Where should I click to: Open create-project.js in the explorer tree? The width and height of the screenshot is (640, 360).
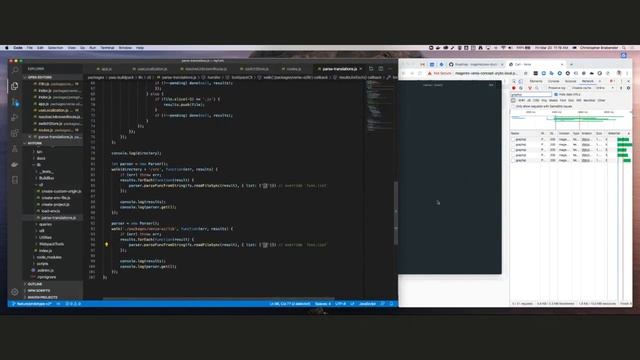55,204
